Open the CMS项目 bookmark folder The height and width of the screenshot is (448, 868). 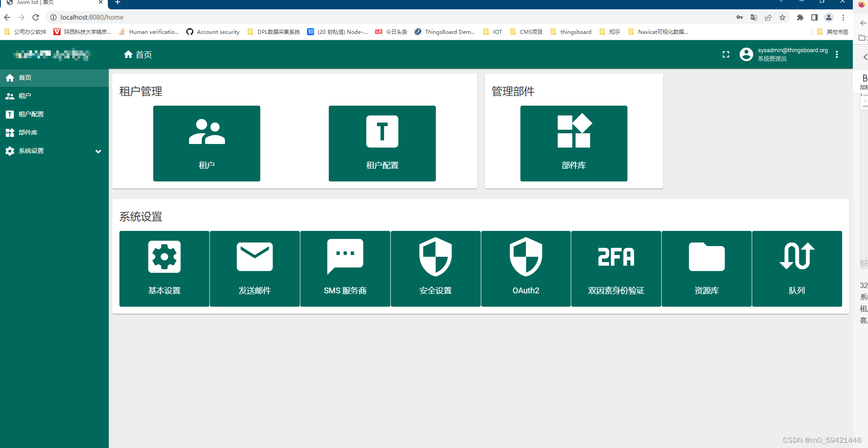coord(526,32)
